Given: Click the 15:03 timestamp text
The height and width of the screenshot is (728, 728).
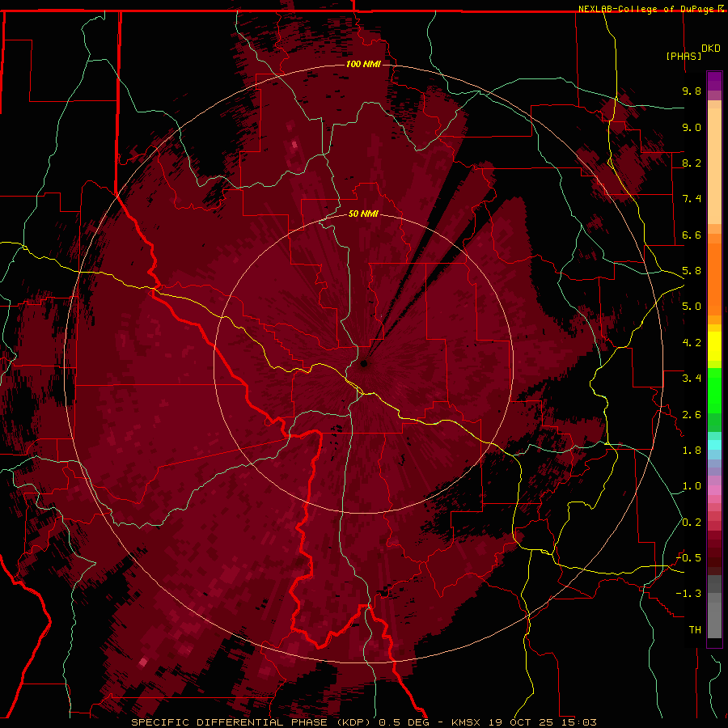Looking at the screenshot, I should pyautogui.click(x=578, y=722).
